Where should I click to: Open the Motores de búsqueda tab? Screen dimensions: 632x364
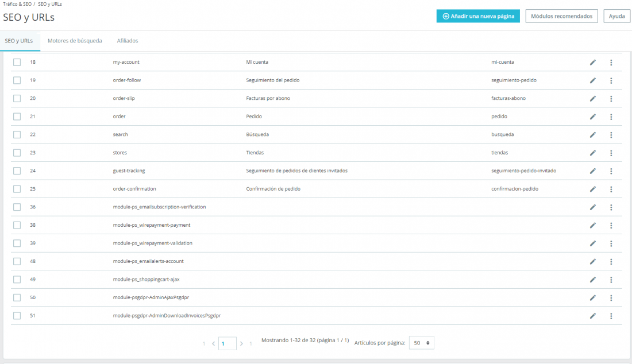(x=75, y=41)
